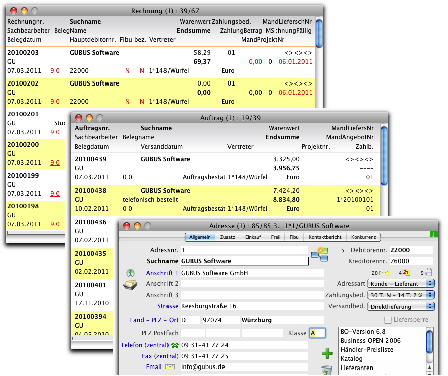Select order row 20100438 in Auftrag window
This screenshot has width=448, height=376.
point(226,200)
